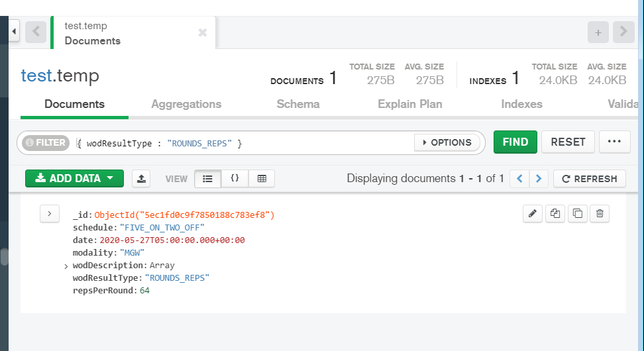The image size is (644, 351).
Task: Delete document using the trash icon
Action: pos(600,213)
